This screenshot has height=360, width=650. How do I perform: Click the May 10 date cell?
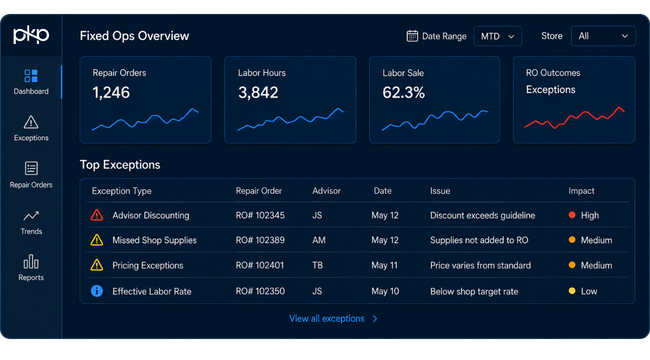tap(385, 291)
